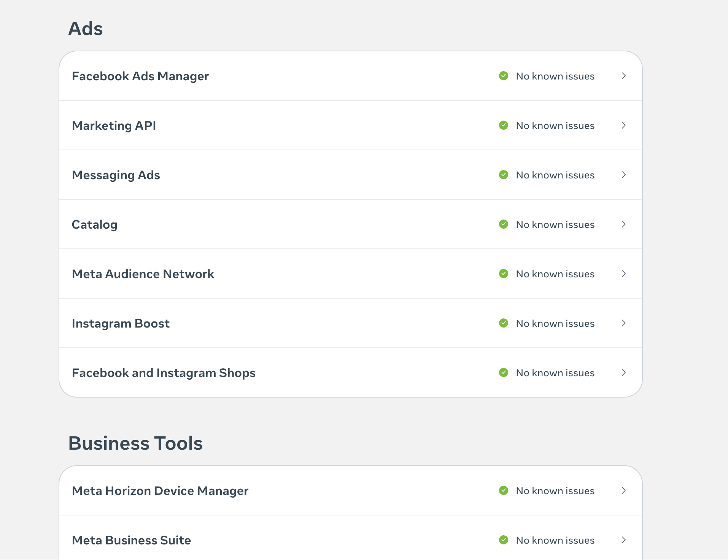Expand the Catalog row chevron

(624, 224)
